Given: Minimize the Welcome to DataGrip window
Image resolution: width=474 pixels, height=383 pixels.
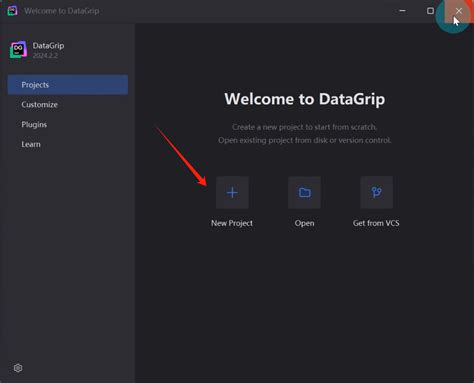Looking at the screenshot, I should coord(402,11).
